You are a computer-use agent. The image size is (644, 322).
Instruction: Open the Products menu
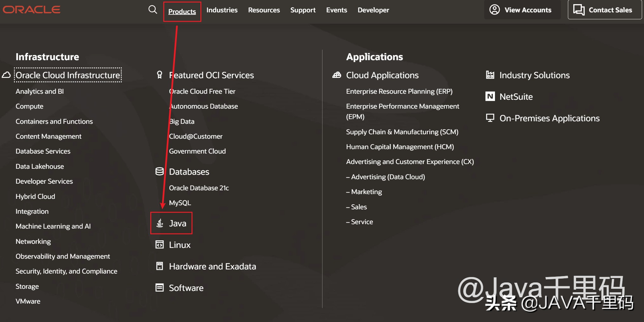[182, 11]
